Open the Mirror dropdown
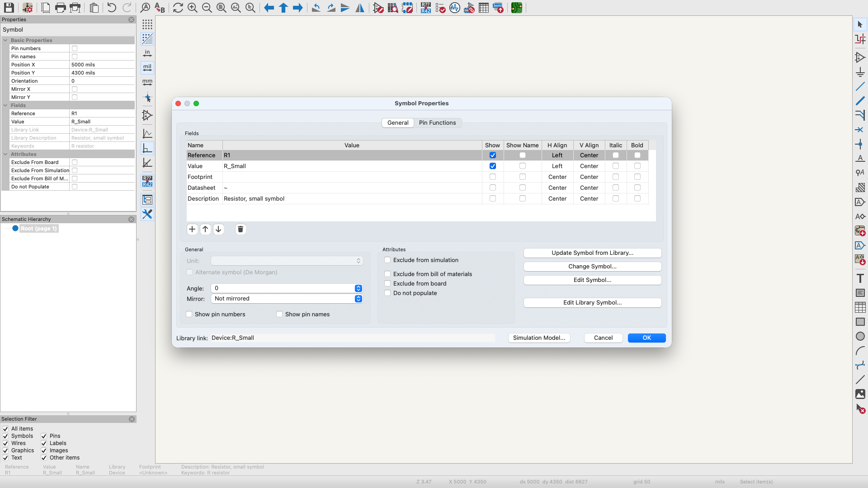Screen dimensions: 868x488 [x=358, y=299]
